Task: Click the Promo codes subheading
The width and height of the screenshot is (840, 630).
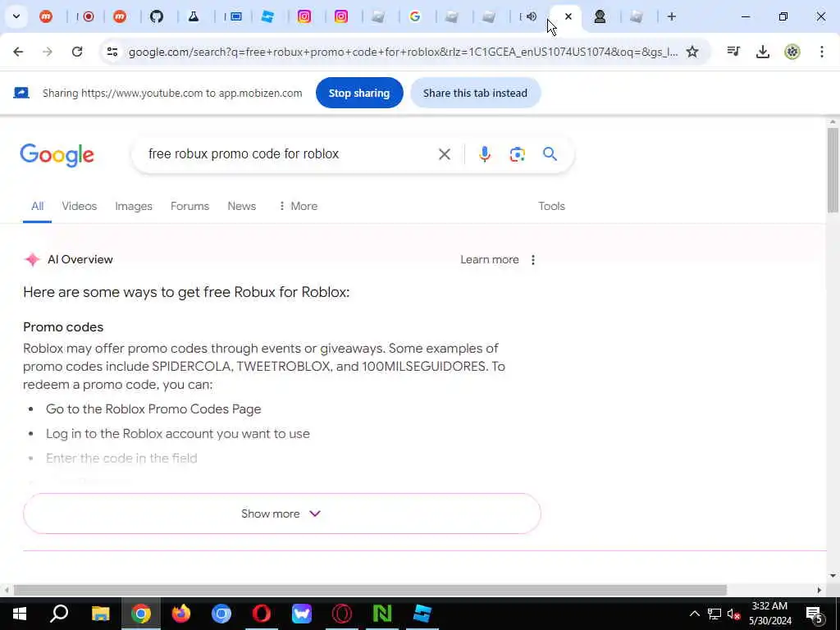Action: (x=63, y=327)
